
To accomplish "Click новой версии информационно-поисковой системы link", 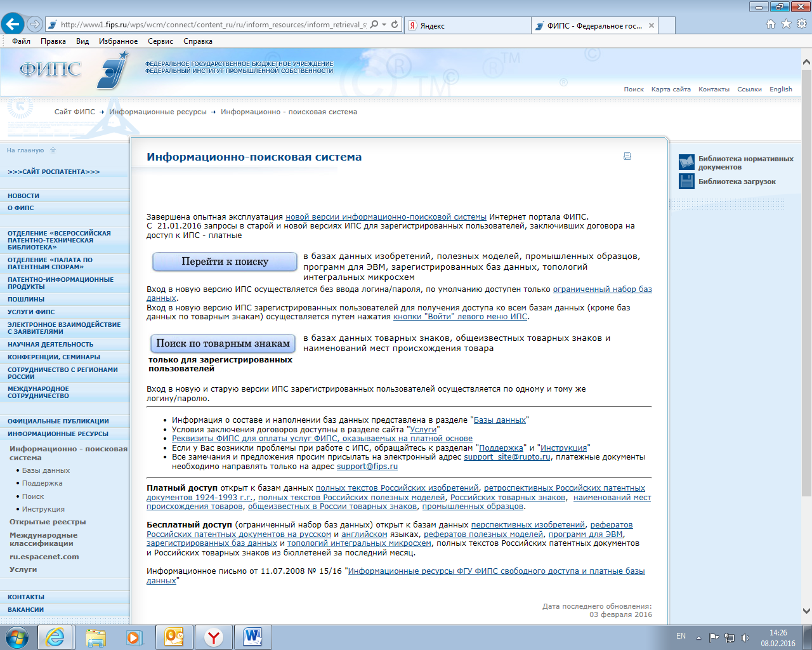I will (386, 217).
